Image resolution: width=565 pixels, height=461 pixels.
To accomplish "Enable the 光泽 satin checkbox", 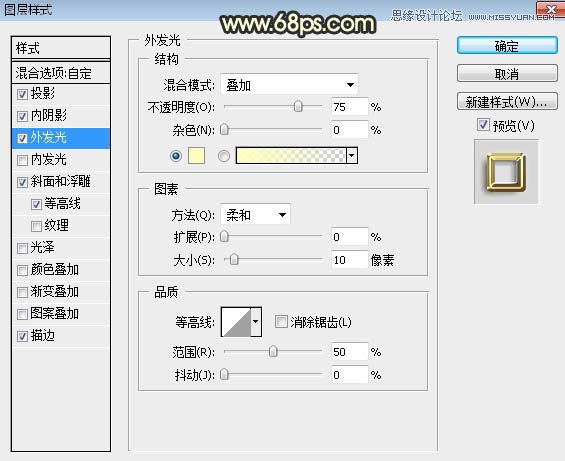I will [22, 248].
